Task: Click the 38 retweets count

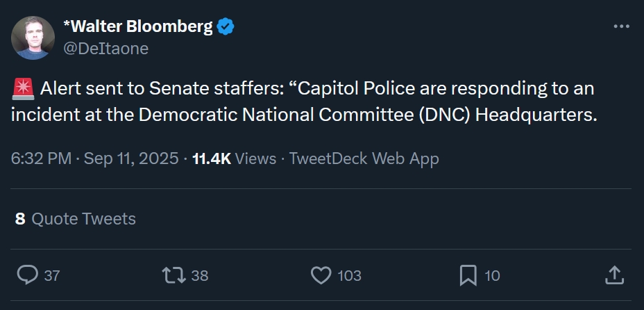Action: [x=200, y=276]
